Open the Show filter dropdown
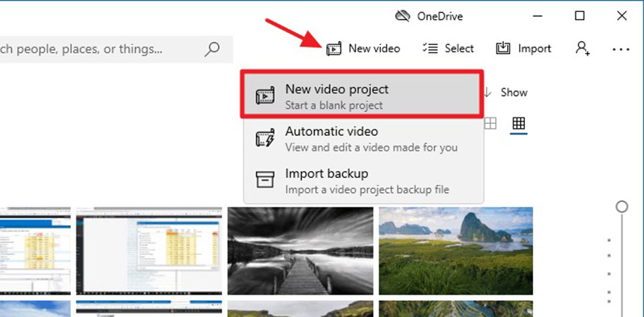 click(506, 93)
